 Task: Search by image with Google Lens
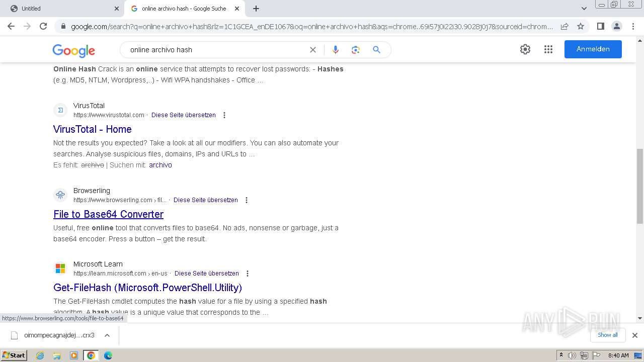[356, 50]
